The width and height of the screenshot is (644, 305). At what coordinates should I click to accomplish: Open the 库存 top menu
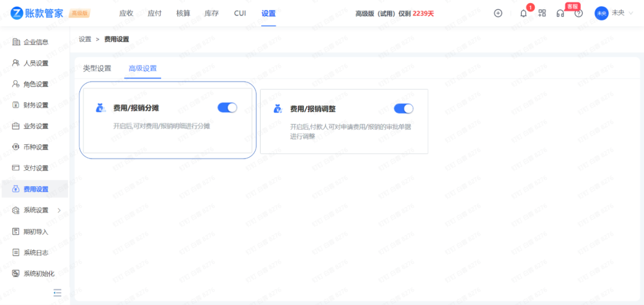pyautogui.click(x=212, y=13)
